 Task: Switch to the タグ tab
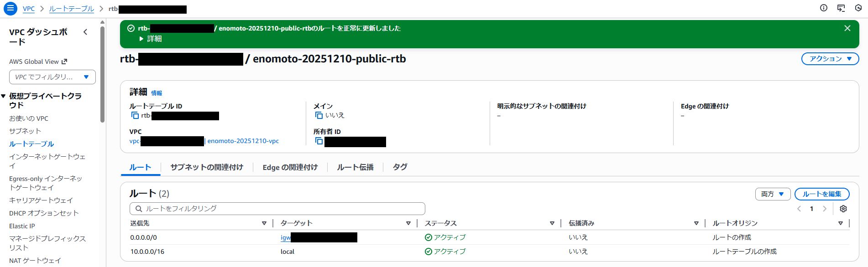pyautogui.click(x=400, y=167)
